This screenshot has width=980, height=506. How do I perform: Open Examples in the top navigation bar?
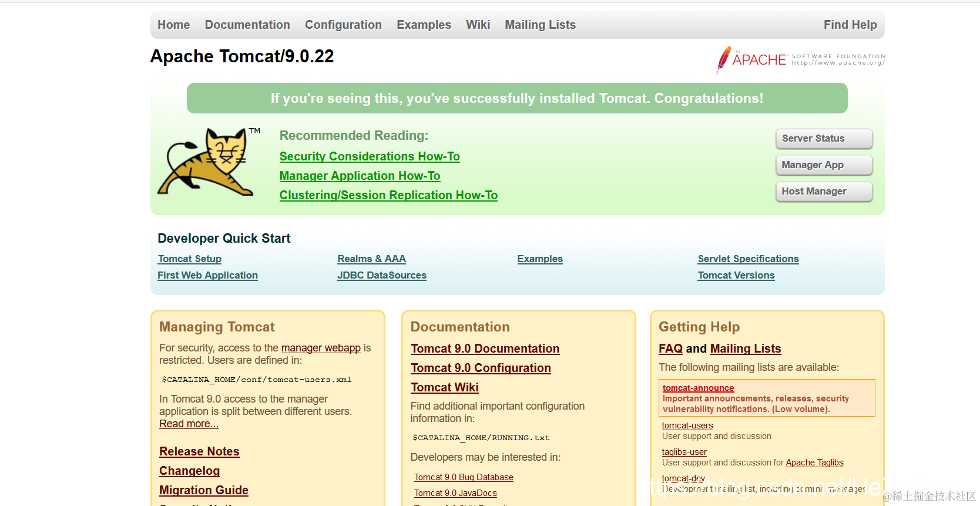tap(424, 25)
